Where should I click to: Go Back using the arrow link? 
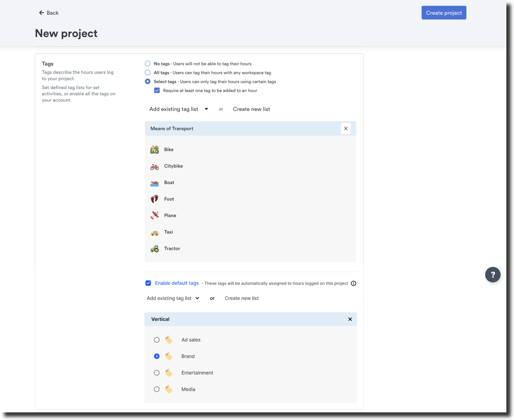(48, 13)
